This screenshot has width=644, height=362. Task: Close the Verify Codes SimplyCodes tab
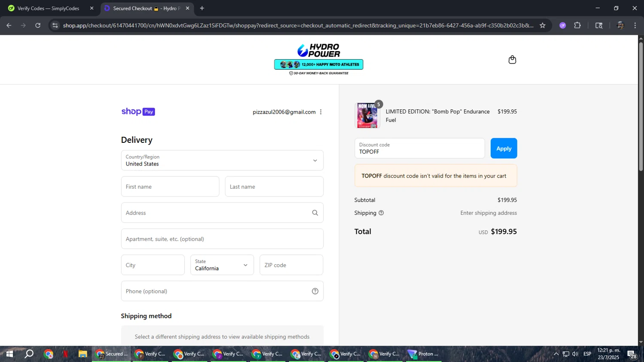91,8
